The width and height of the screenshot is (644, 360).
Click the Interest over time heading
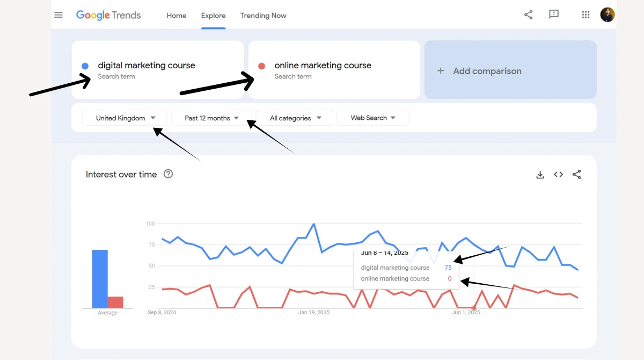click(x=121, y=174)
